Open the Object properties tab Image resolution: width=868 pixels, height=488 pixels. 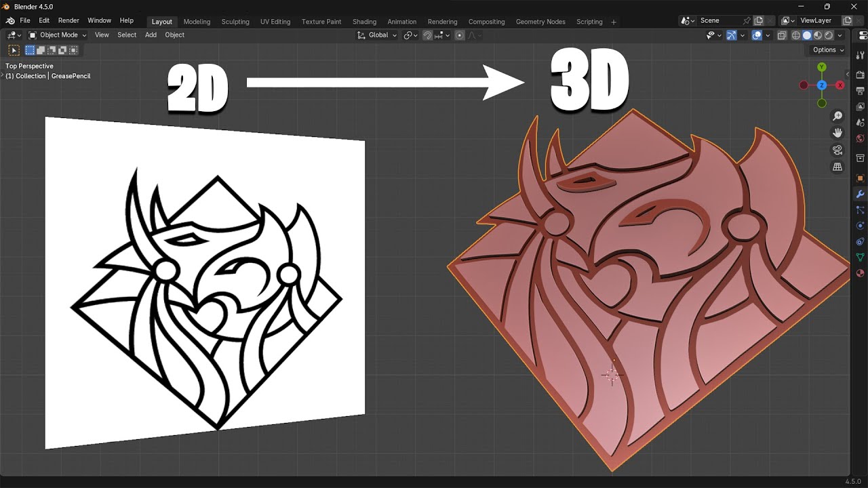click(860, 178)
